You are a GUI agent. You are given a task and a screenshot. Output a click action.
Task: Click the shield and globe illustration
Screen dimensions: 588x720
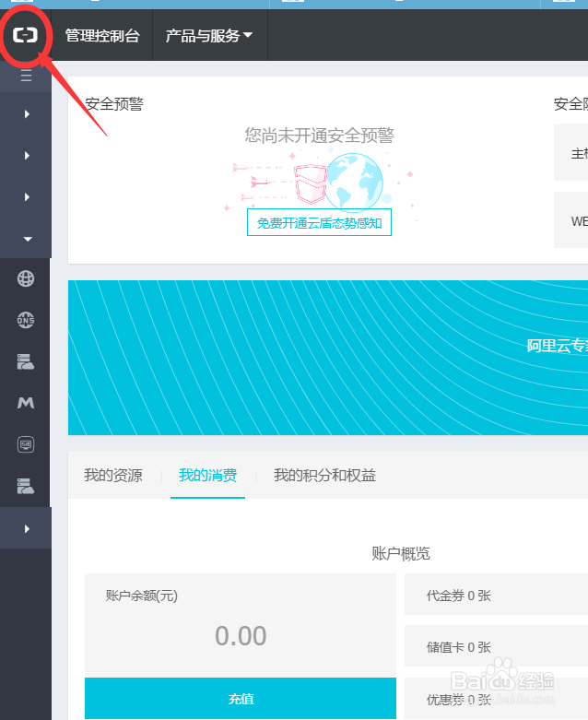(x=322, y=183)
